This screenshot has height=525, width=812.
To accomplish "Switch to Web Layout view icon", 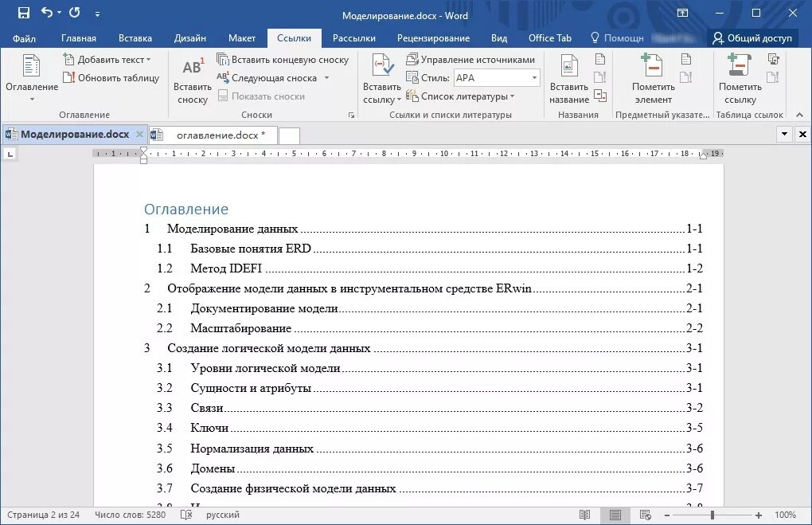I will [x=646, y=515].
